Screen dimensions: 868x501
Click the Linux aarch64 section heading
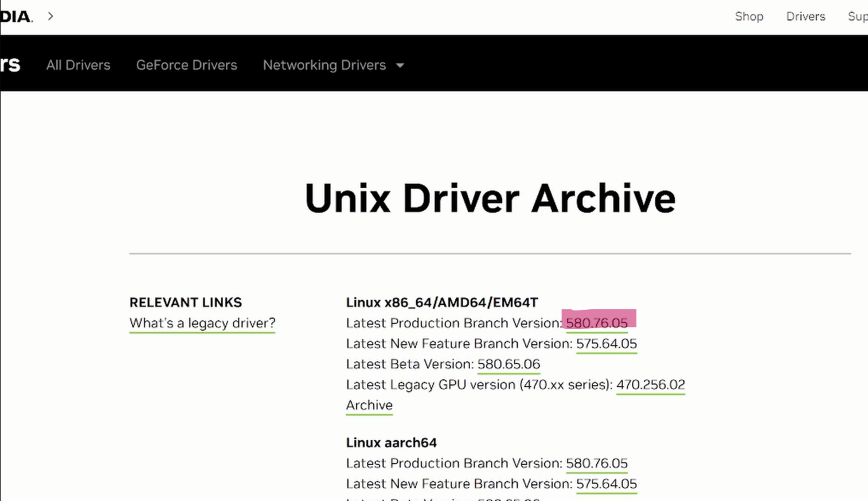point(391,442)
